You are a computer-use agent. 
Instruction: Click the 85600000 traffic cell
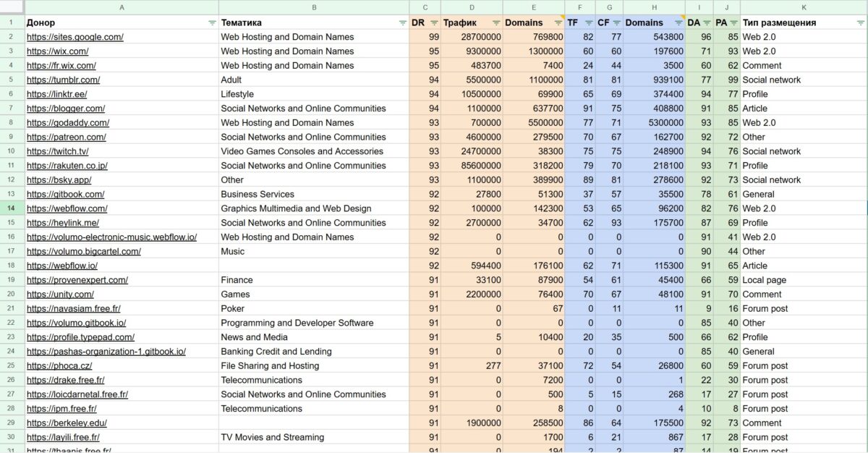coord(472,166)
